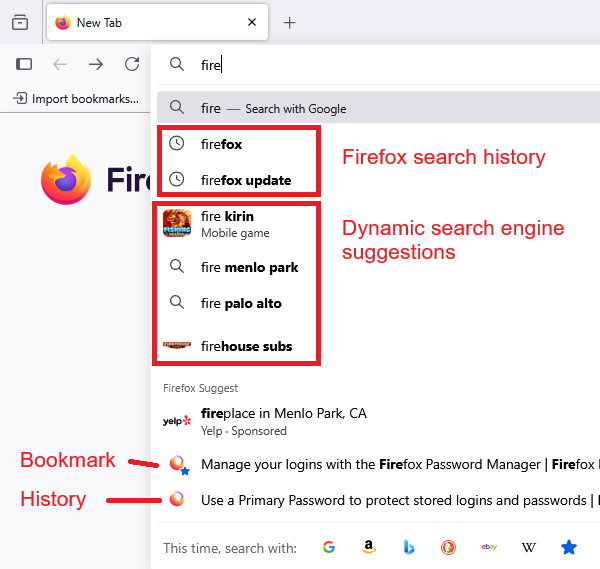
Task: Reload the current page
Action: coord(132,64)
